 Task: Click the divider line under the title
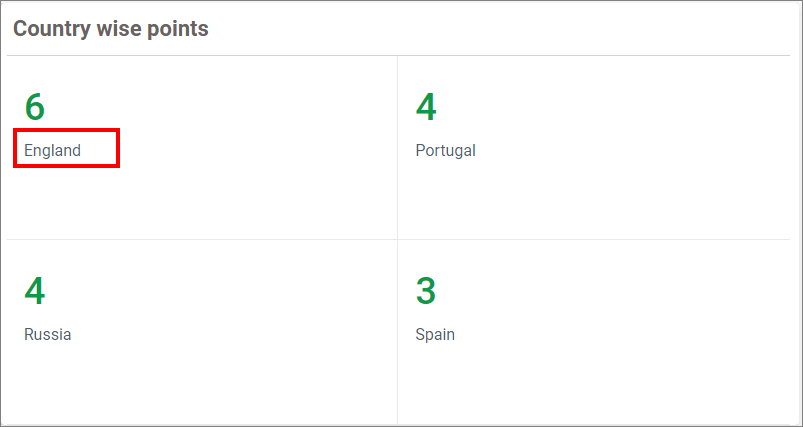[x=400, y=56]
